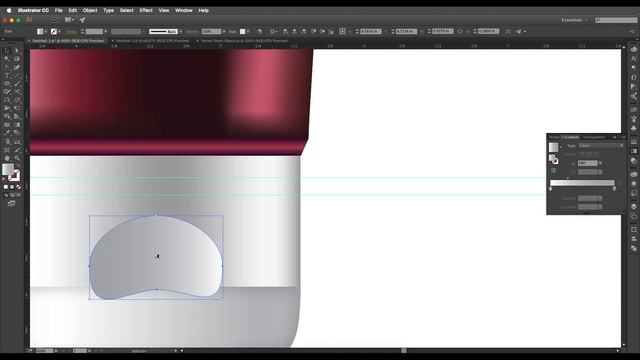Select the Paintbrush tool
This screenshot has height=360, width=640.
point(17,84)
